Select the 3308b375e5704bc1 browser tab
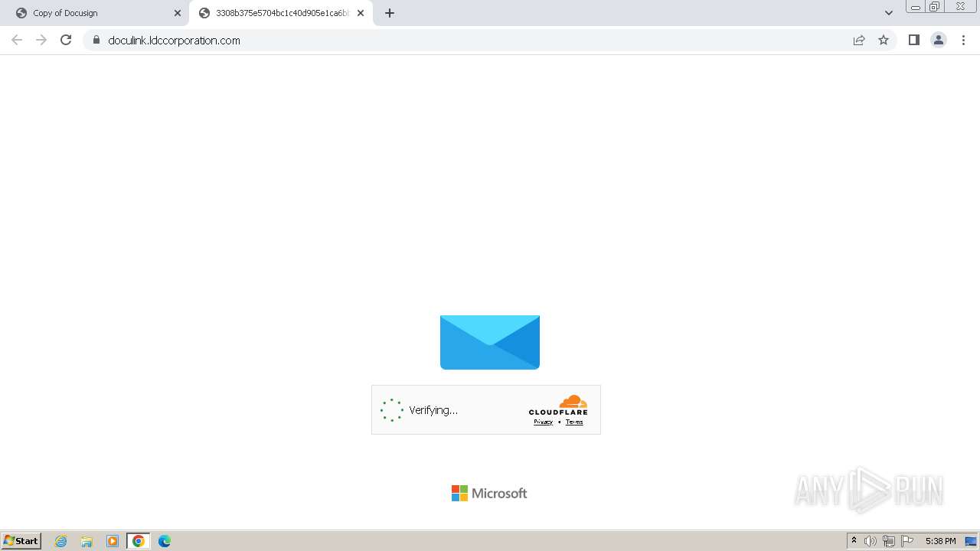This screenshot has width=980, height=551. pyautogui.click(x=280, y=13)
